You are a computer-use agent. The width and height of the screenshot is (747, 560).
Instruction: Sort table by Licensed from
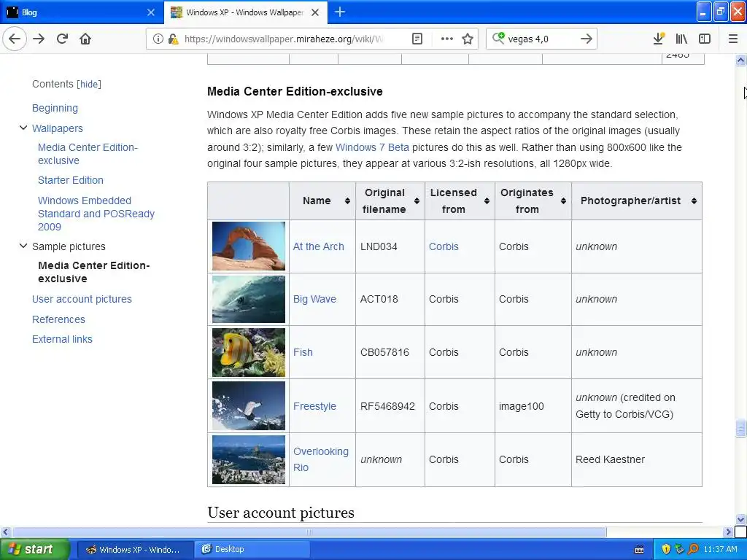(x=487, y=201)
